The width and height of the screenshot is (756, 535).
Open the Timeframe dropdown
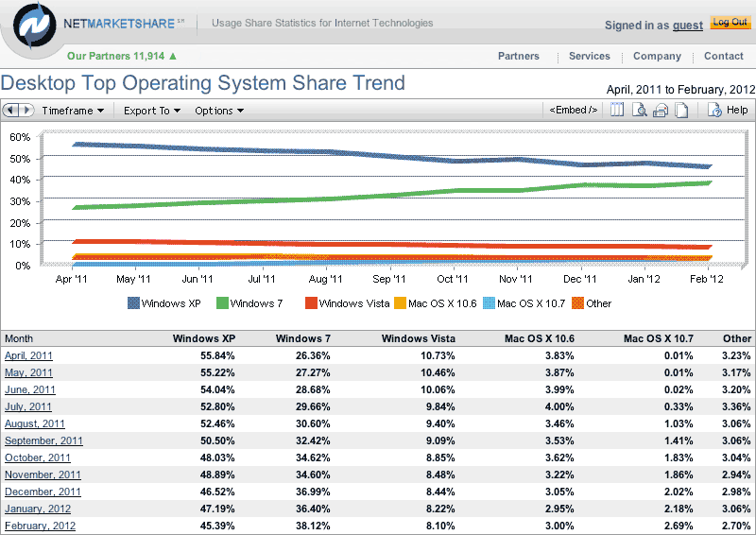click(73, 111)
